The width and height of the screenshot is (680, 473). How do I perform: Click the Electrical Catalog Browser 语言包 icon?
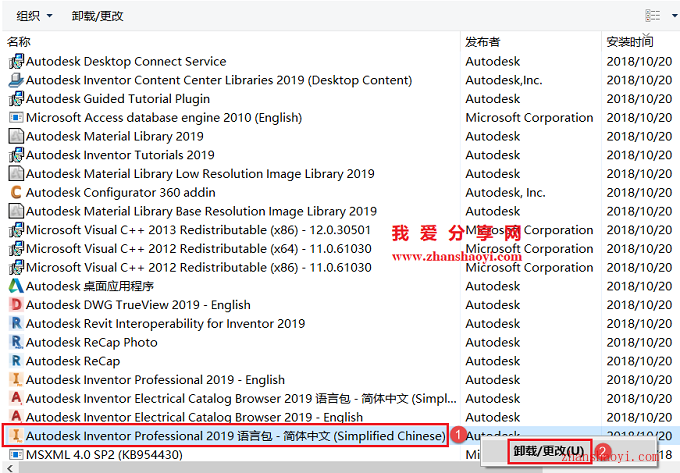[x=16, y=398]
